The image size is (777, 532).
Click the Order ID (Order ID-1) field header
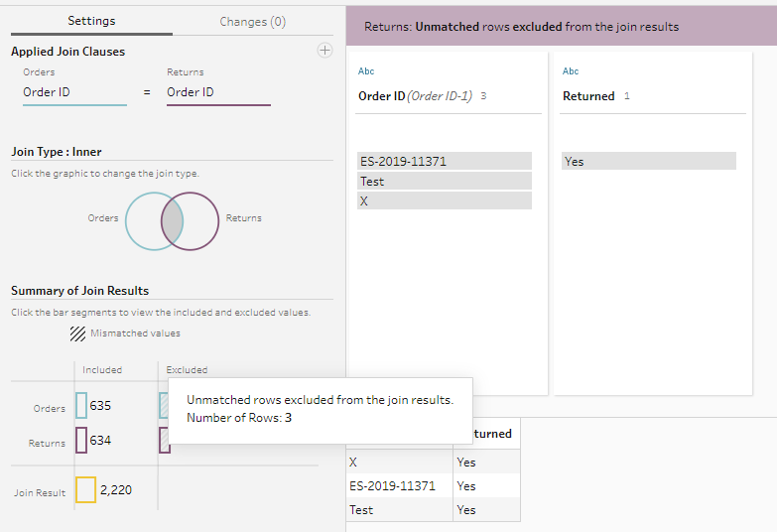(415, 96)
